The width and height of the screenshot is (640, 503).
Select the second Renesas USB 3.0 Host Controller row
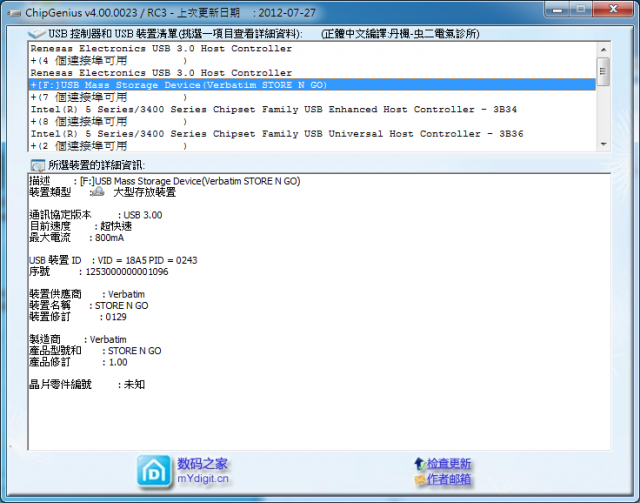(x=312, y=73)
